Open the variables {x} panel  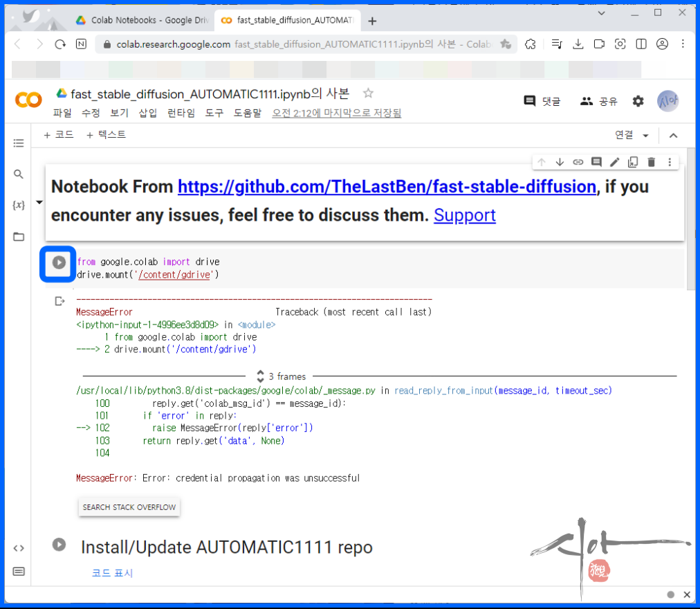point(18,205)
